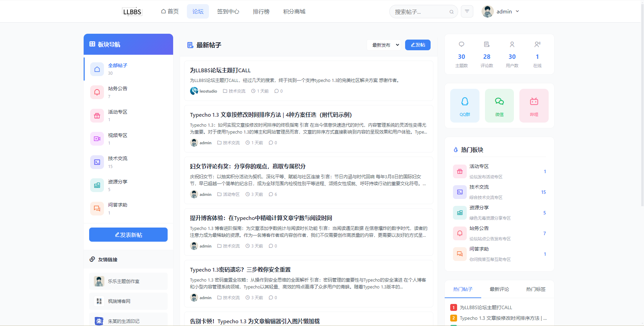Select the 活动专区 board icon
The height and width of the screenshot is (326, 644).
tap(97, 115)
